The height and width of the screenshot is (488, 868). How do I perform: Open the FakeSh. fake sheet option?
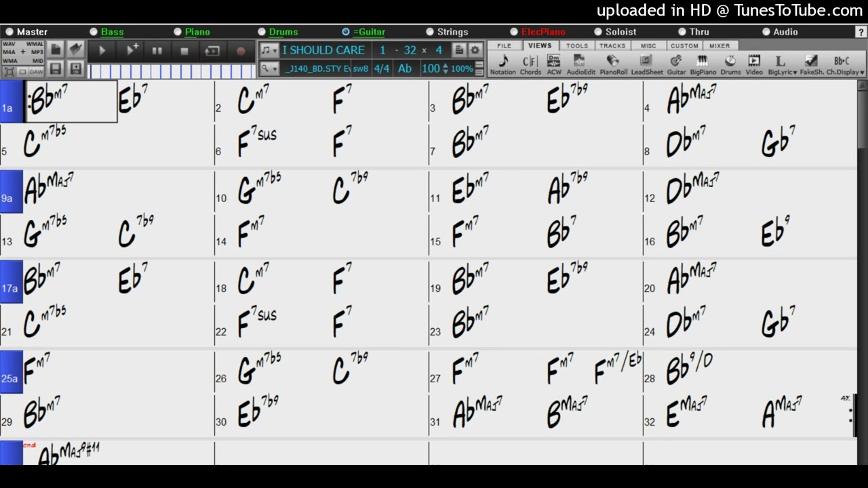(811, 65)
